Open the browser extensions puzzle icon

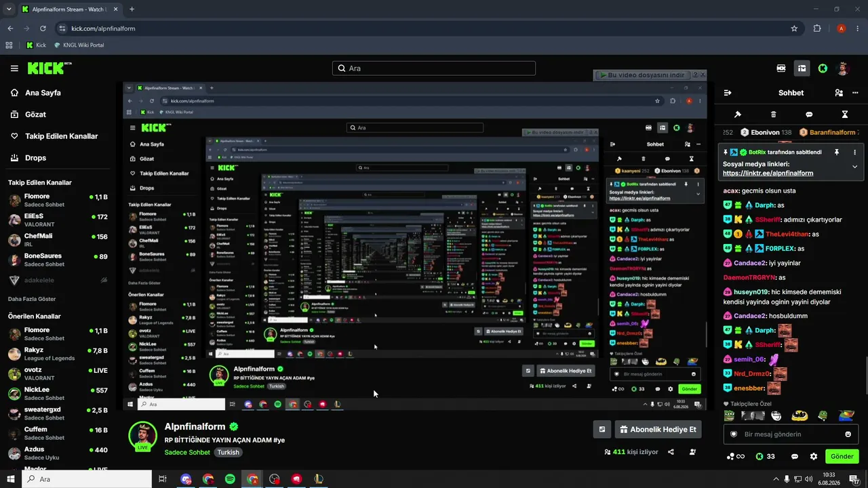coord(817,28)
